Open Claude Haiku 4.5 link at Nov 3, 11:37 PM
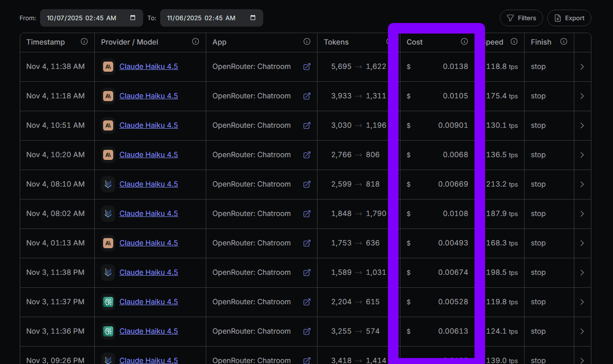 149,302
